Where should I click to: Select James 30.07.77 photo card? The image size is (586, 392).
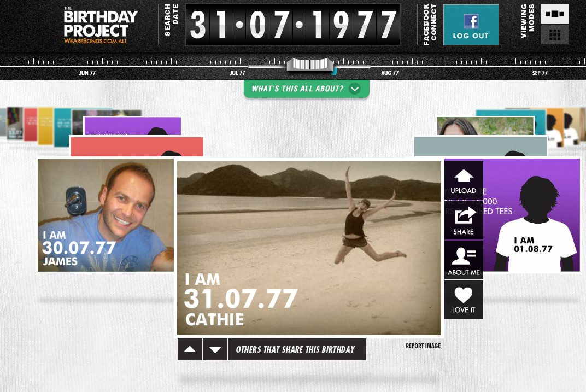tap(106, 215)
